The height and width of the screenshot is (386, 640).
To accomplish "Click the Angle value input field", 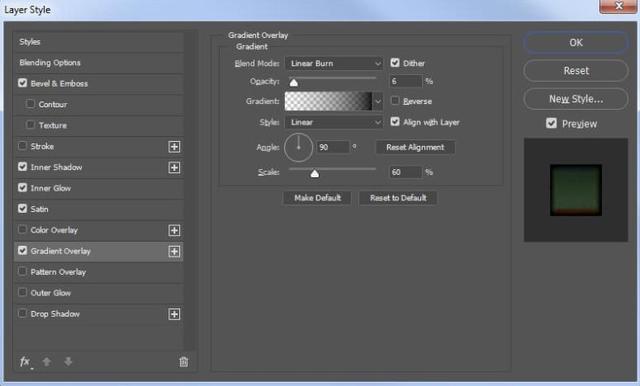I will 333,147.
